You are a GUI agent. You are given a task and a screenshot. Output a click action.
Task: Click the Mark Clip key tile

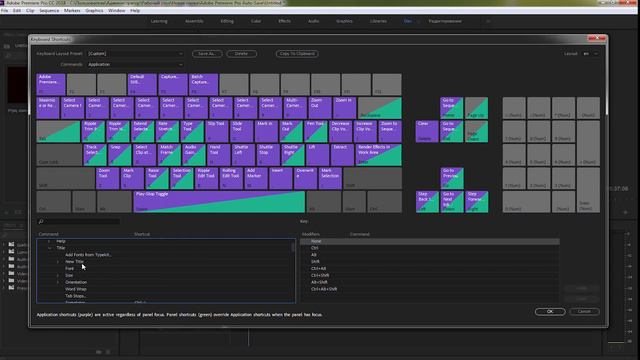[132, 178]
